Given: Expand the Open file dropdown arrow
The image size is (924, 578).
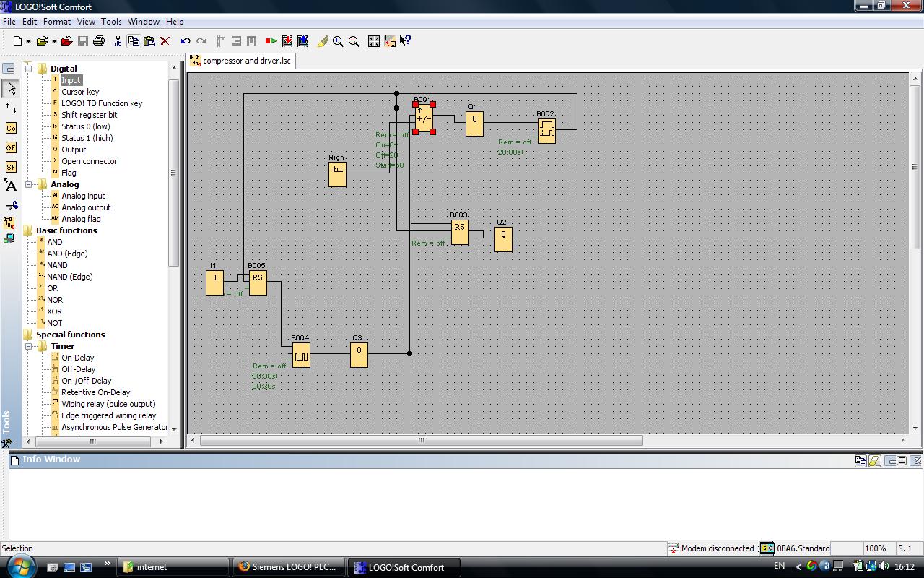Looking at the screenshot, I should [x=54, y=41].
